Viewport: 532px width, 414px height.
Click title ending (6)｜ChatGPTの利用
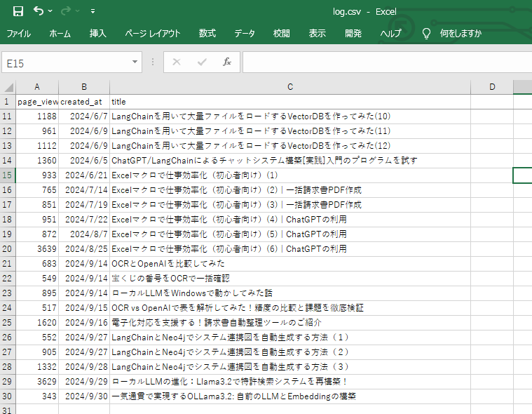pos(290,249)
